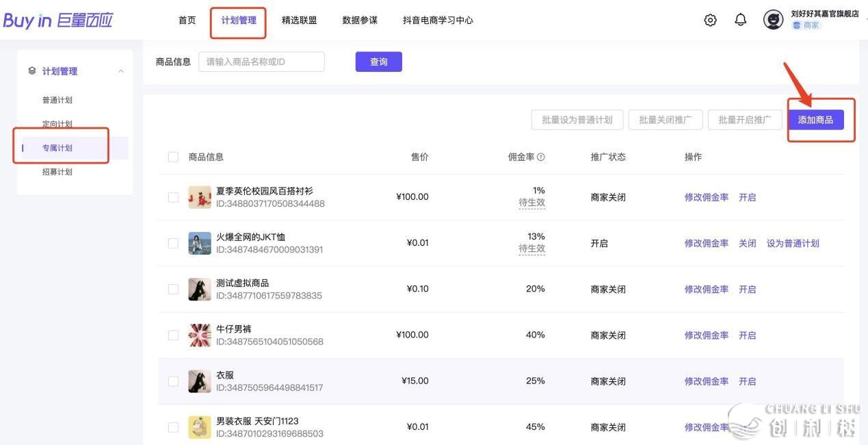
Task: Focus the 商品信息 search input field
Action: [261, 62]
